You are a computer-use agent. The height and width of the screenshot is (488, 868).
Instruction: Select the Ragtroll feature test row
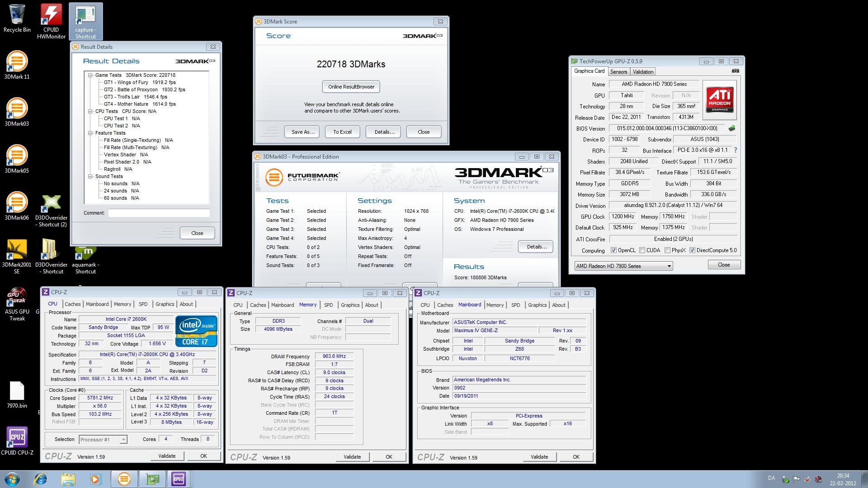tap(118, 169)
